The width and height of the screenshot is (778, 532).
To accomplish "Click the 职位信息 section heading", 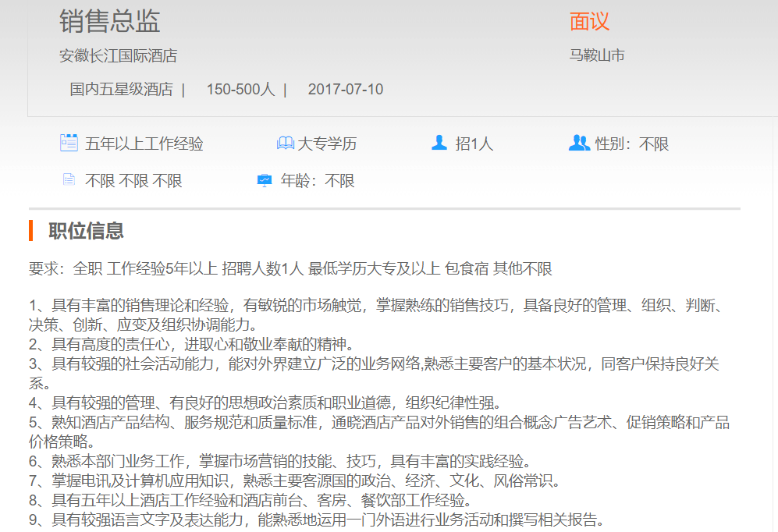I will coord(86,231).
